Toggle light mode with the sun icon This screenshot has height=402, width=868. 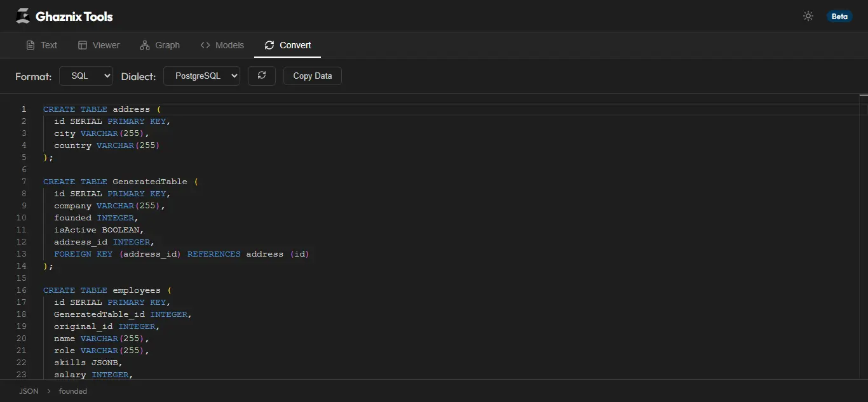(x=808, y=16)
